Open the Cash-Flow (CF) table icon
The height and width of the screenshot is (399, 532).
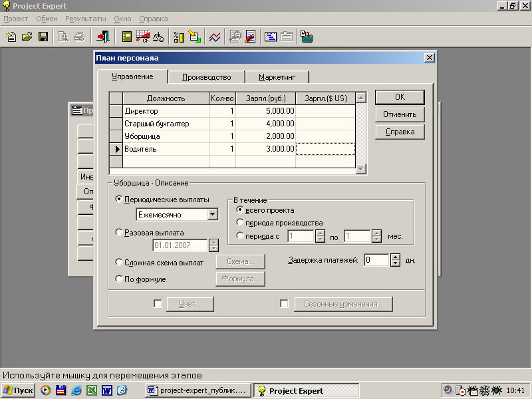click(143, 37)
